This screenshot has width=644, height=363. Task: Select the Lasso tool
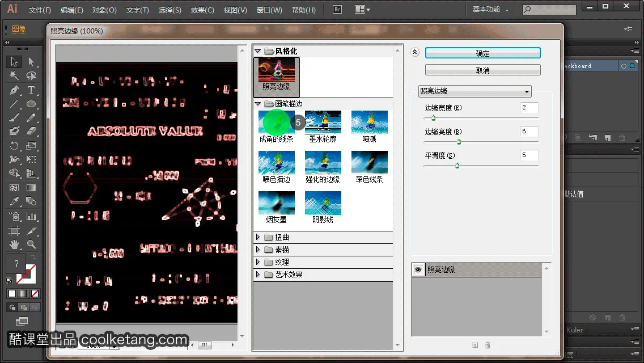31,75
